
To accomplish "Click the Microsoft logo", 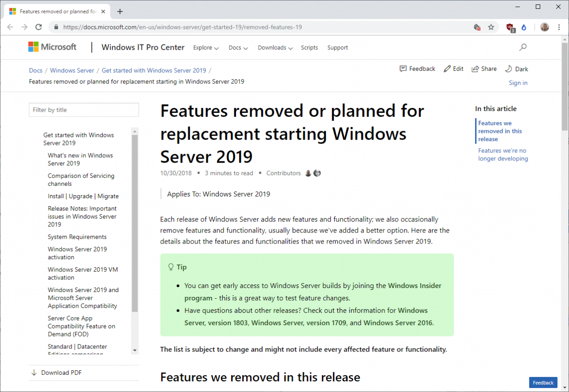I will [x=52, y=47].
